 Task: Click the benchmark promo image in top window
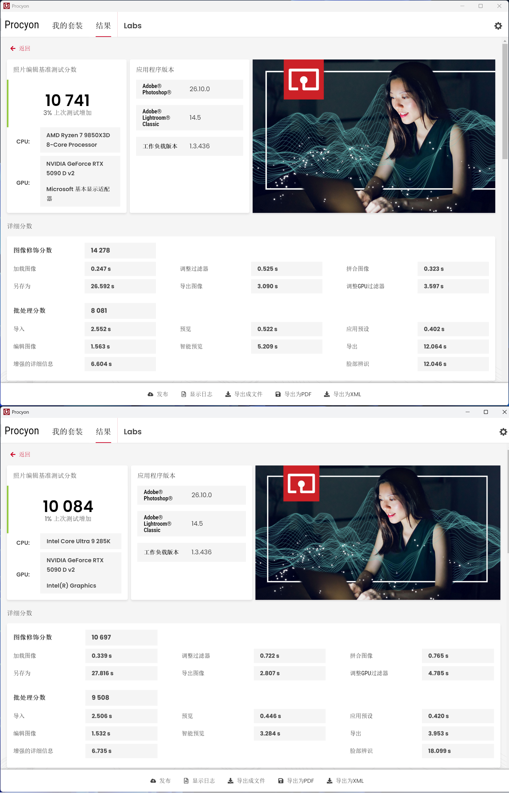[x=374, y=136]
